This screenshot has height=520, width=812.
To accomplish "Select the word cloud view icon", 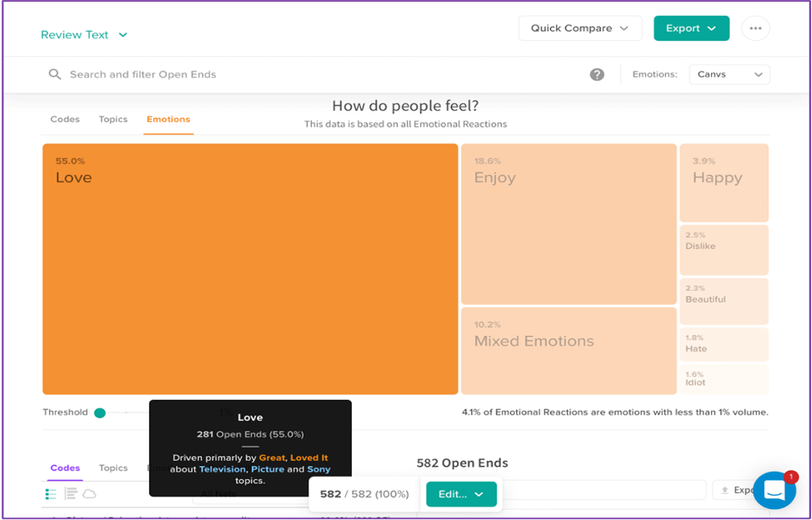I will click(89, 494).
